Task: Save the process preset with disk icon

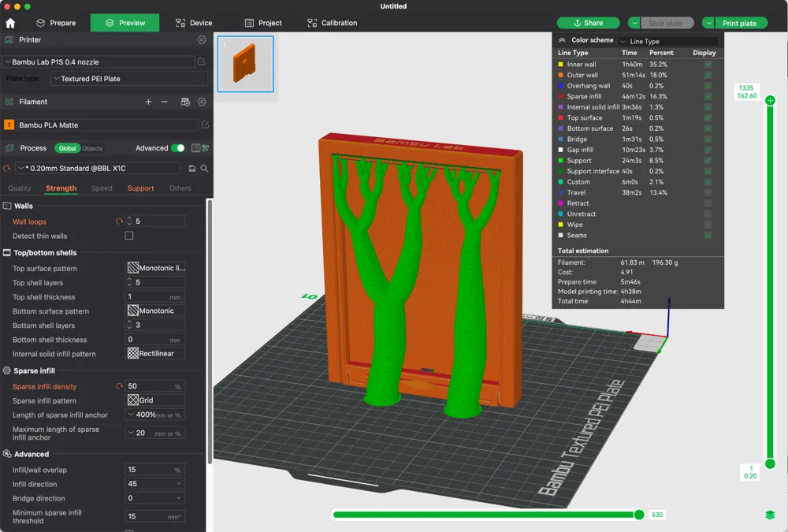Action: click(192, 169)
